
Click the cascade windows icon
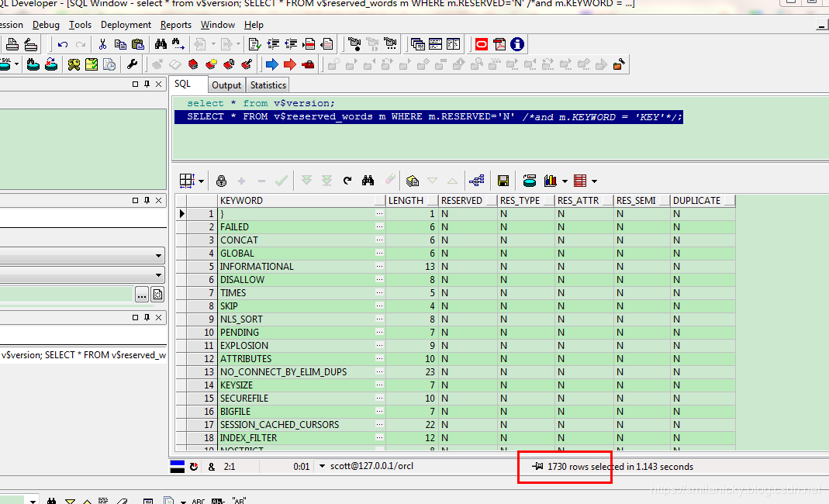tap(418, 44)
